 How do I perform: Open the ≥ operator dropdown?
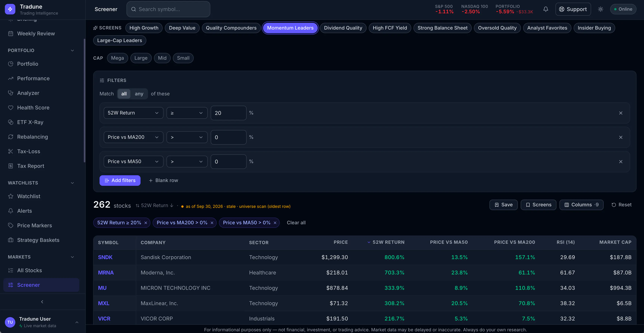click(187, 113)
